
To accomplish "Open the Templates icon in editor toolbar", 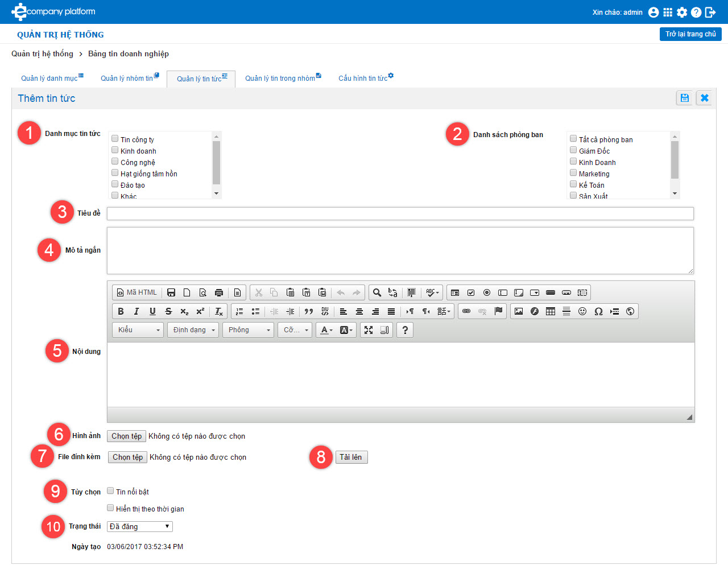I will (x=238, y=292).
